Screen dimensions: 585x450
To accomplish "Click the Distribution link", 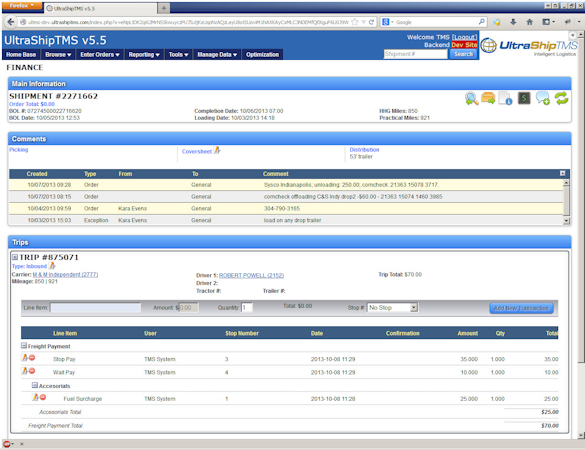I will [x=364, y=150].
